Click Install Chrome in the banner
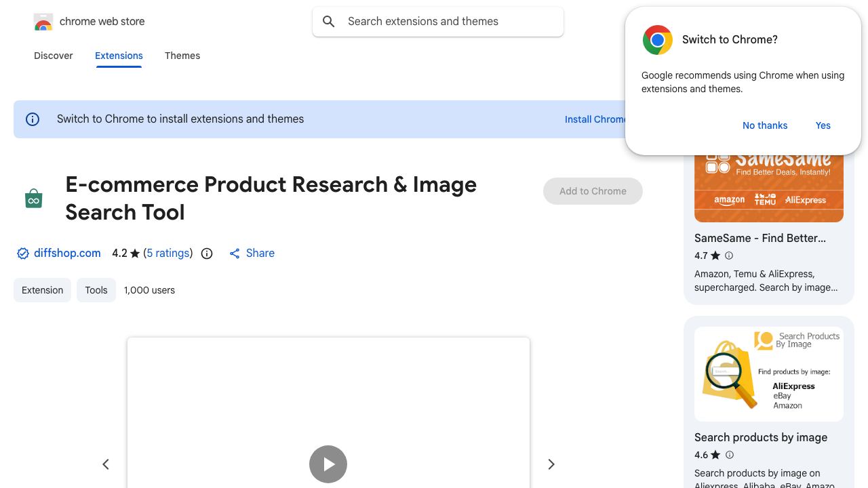The width and height of the screenshot is (868, 488). click(595, 119)
